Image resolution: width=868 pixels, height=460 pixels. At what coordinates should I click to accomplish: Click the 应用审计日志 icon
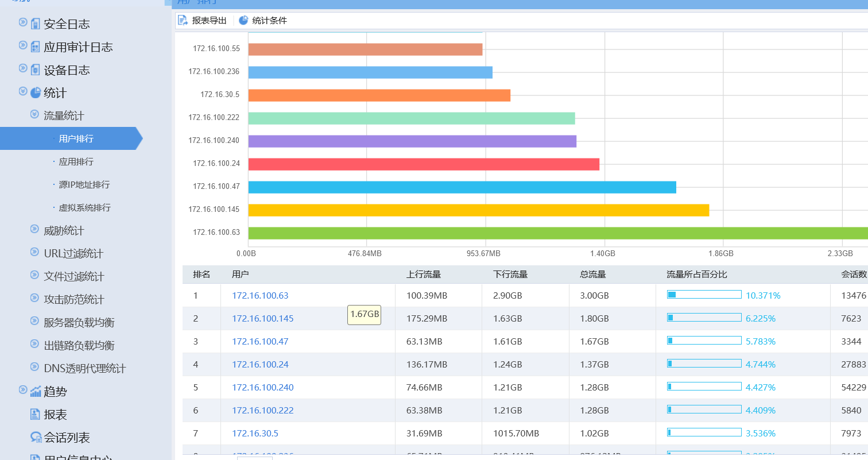[x=36, y=47]
